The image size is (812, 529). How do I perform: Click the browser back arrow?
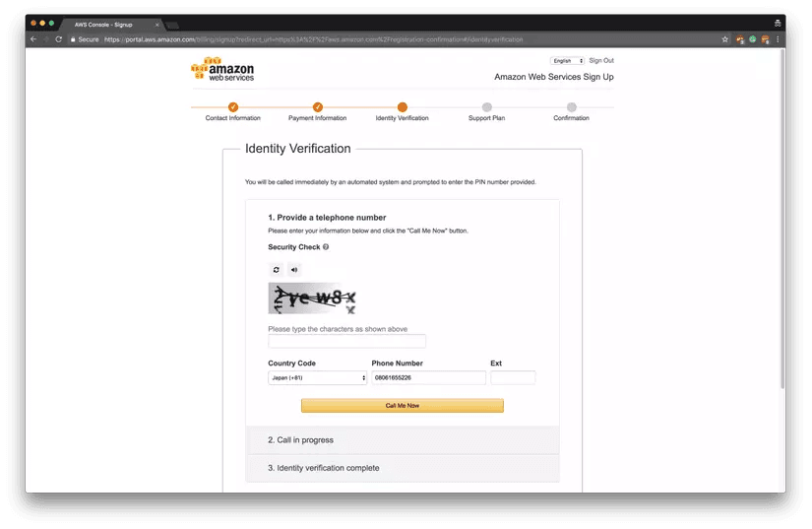33,39
